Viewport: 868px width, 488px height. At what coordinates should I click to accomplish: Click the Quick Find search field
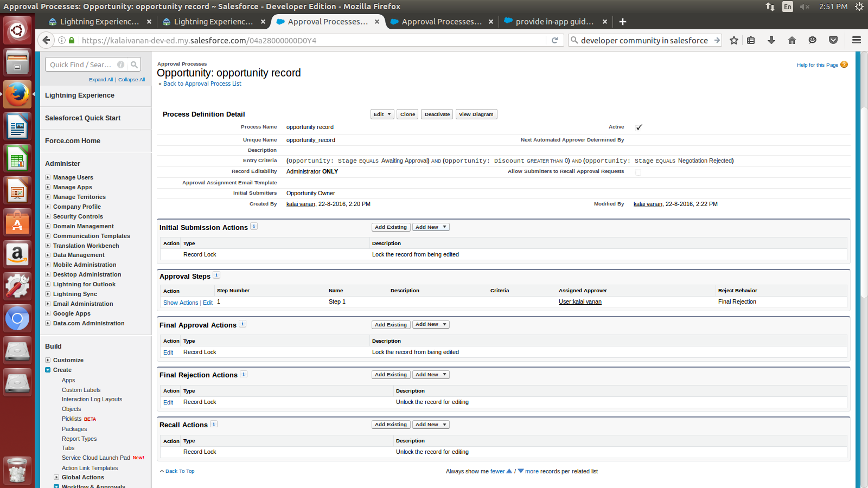pos(81,65)
